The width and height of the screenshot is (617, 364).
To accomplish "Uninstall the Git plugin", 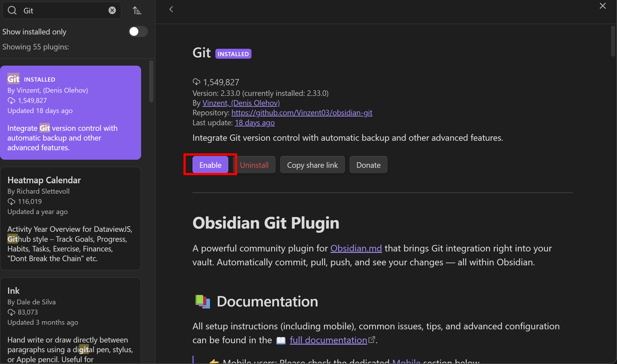I will pos(254,165).
